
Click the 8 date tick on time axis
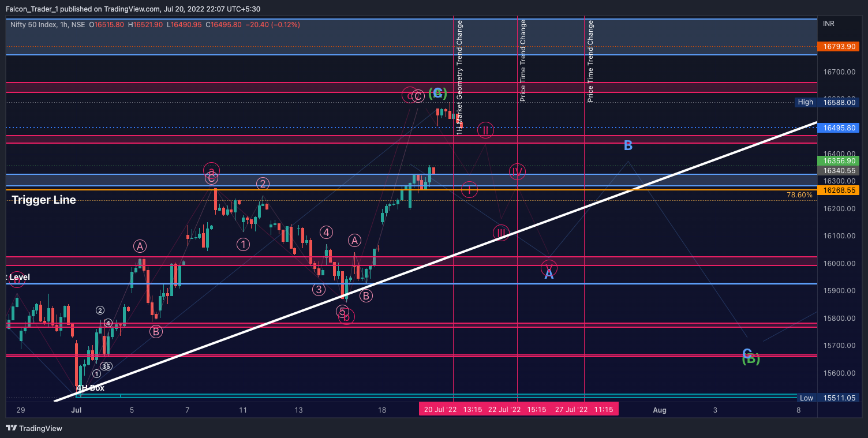pyautogui.click(x=798, y=410)
